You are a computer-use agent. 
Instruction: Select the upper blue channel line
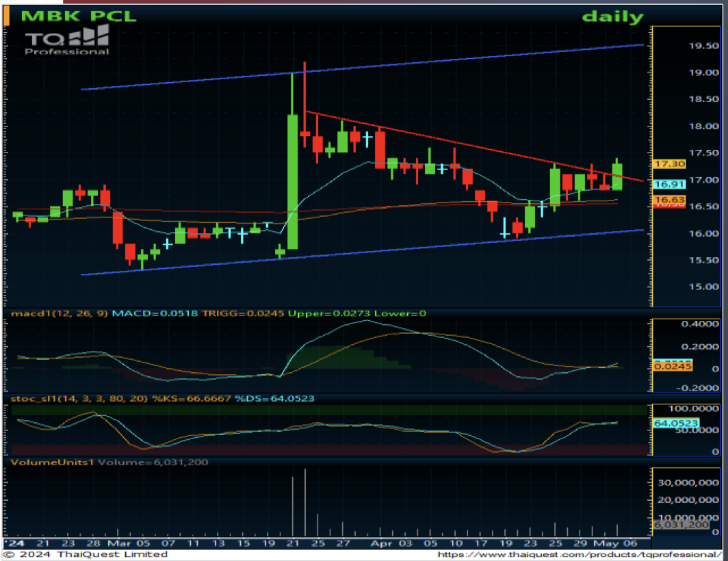tap(362, 67)
